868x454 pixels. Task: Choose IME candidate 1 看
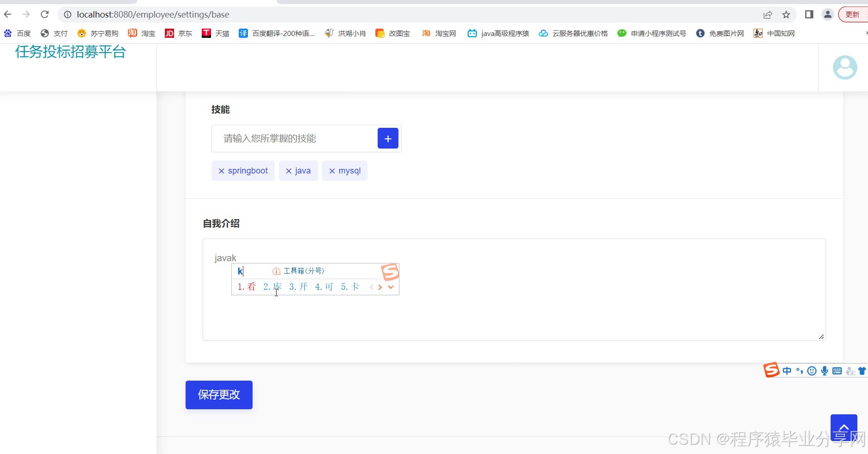pyautogui.click(x=247, y=287)
